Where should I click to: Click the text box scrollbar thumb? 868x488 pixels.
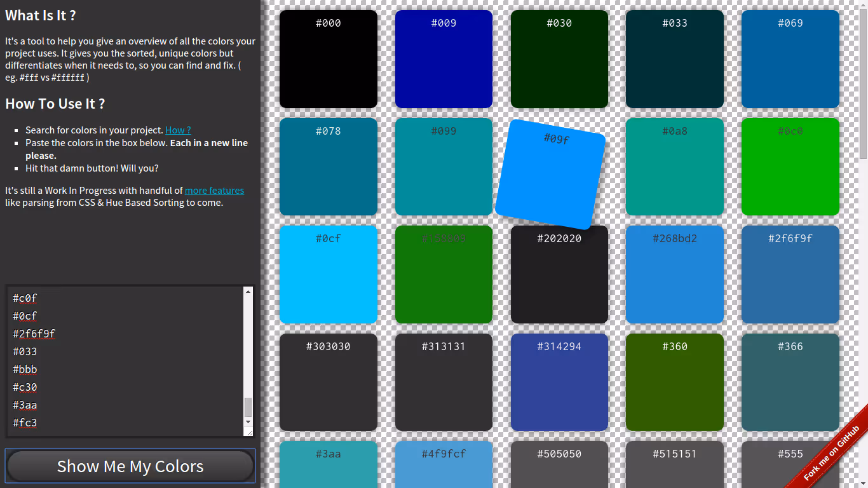pyautogui.click(x=248, y=407)
